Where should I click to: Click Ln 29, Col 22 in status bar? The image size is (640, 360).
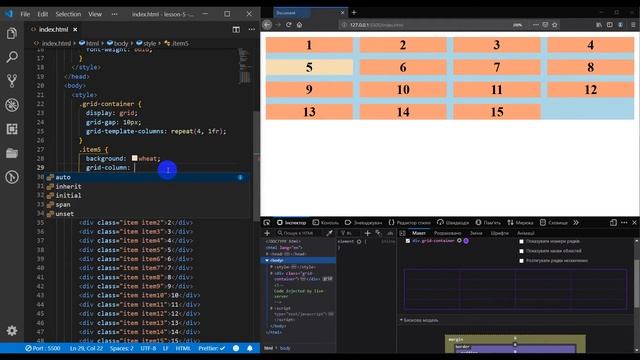pos(86,348)
